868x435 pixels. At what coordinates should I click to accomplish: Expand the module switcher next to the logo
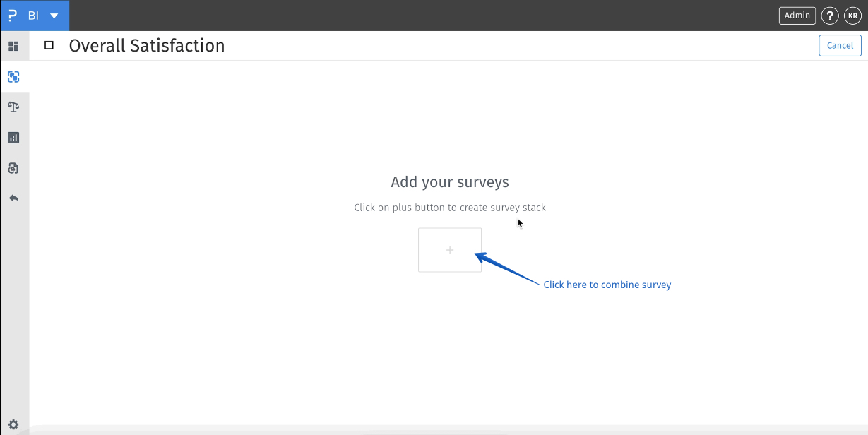tap(54, 15)
